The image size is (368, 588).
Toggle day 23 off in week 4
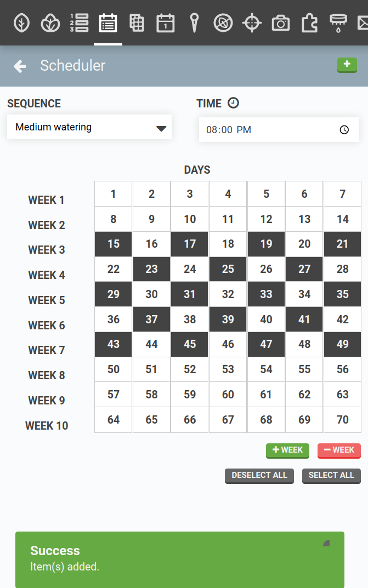click(151, 269)
